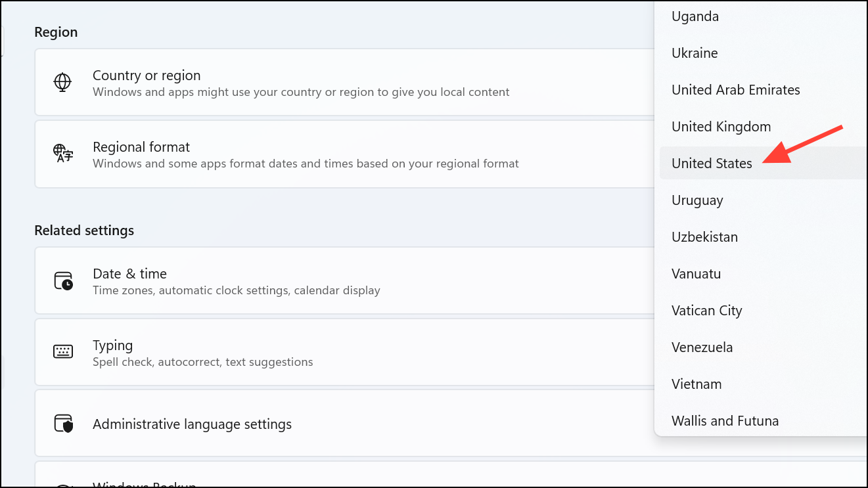868x488 pixels.
Task: Open the Date & time settings
Action: pos(329,280)
